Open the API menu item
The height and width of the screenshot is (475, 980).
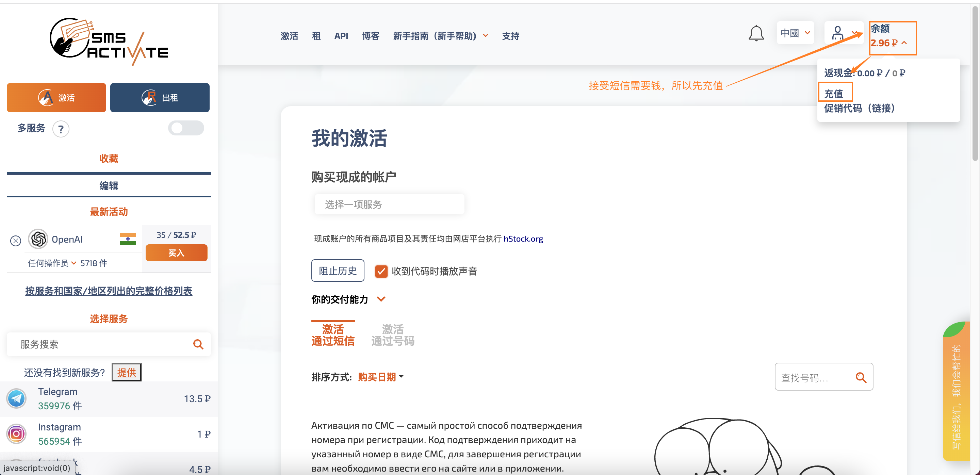click(x=341, y=36)
